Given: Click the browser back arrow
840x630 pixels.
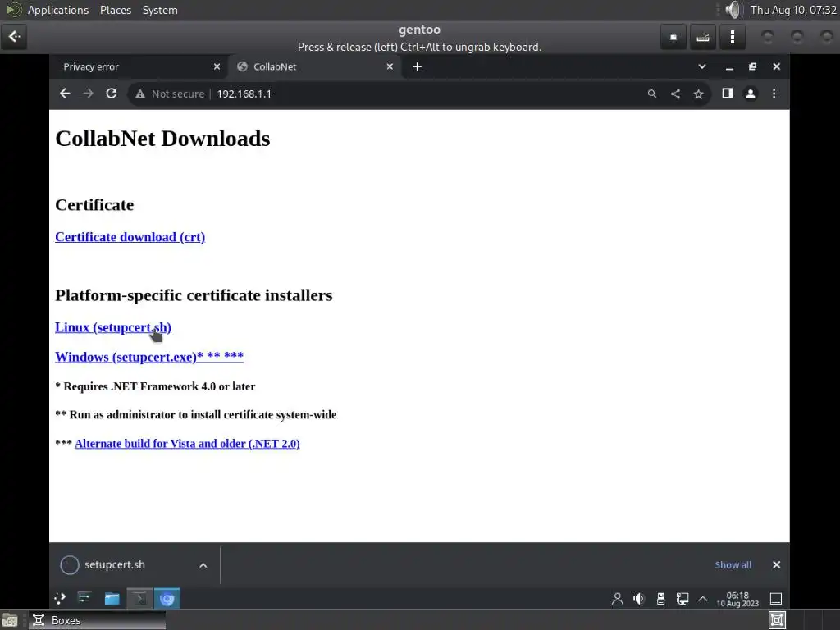Looking at the screenshot, I should (65, 94).
